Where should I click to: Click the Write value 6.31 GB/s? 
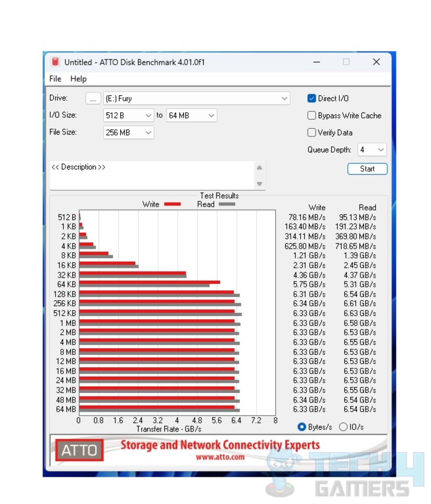pyautogui.click(x=309, y=294)
